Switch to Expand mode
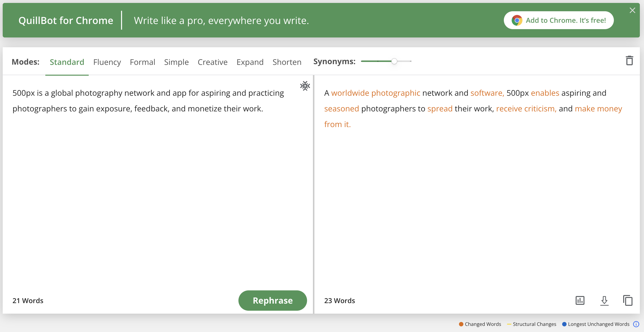644x332 pixels. click(x=250, y=62)
